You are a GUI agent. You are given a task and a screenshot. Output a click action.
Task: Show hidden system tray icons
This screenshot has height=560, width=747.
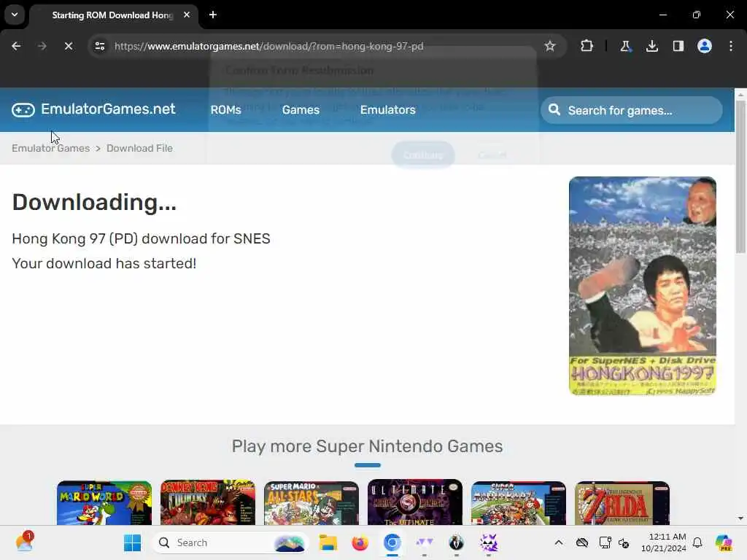(558, 542)
